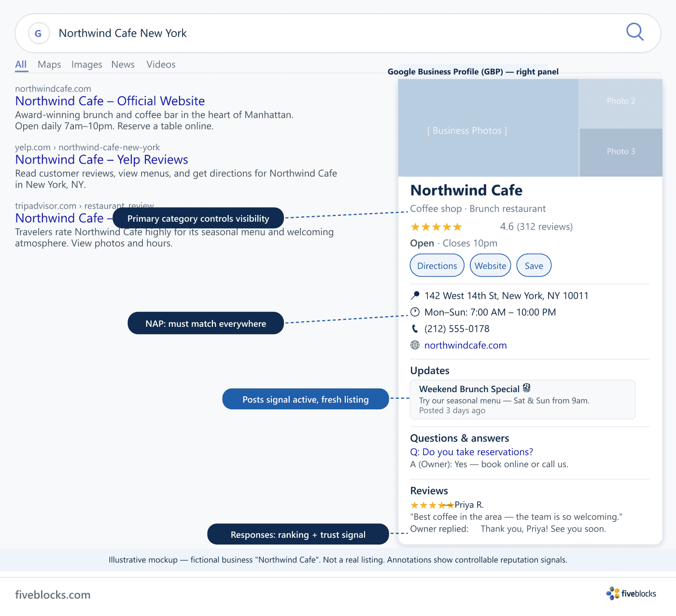Switch to the Videos tab
Image resolution: width=676 pixels, height=616 pixels.
(161, 65)
